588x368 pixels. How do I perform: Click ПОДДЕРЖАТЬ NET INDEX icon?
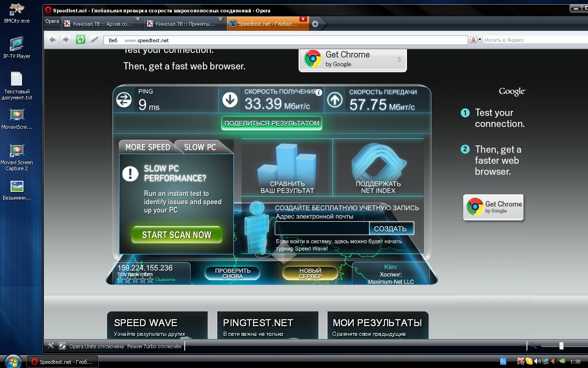pyautogui.click(x=378, y=168)
